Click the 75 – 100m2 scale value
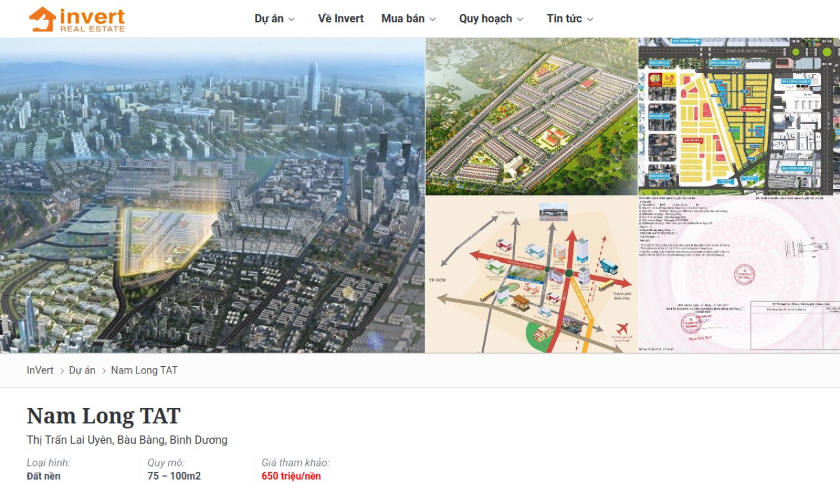This screenshot has height=504, width=840. click(175, 476)
